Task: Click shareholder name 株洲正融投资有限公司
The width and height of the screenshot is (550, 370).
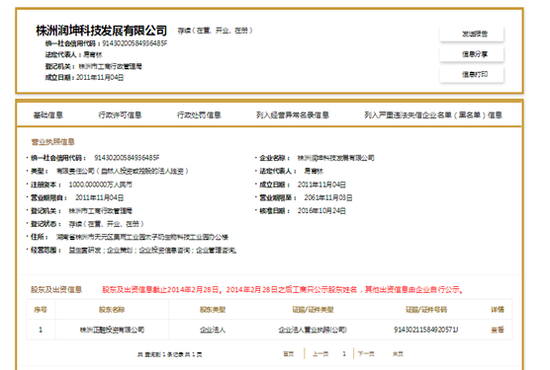Action: click(x=112, y=330)
